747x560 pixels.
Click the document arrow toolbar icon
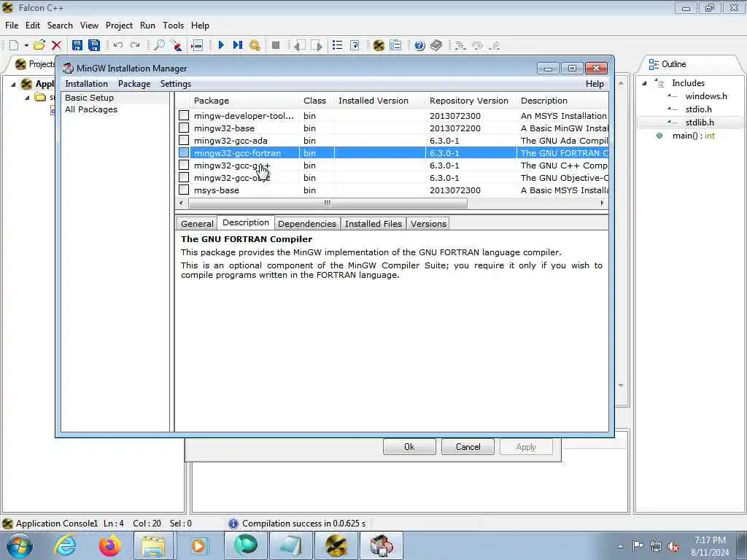tap(355, 45)
